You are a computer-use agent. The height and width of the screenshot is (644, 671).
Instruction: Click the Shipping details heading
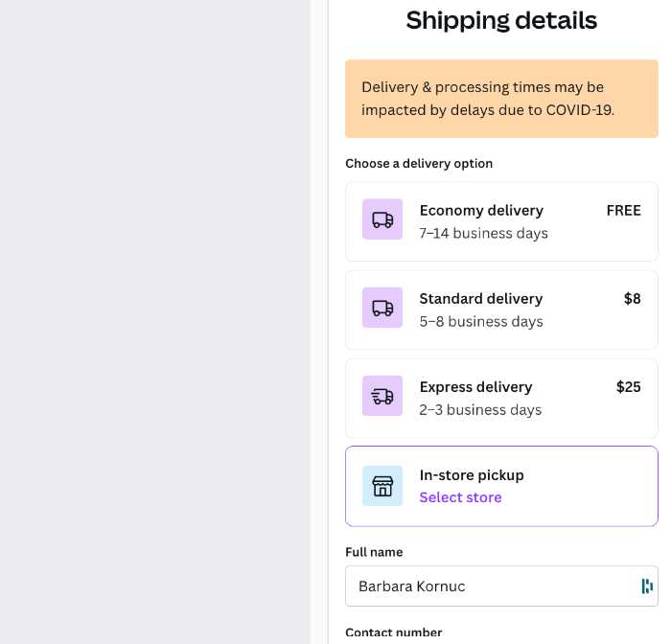pos(501,20)
